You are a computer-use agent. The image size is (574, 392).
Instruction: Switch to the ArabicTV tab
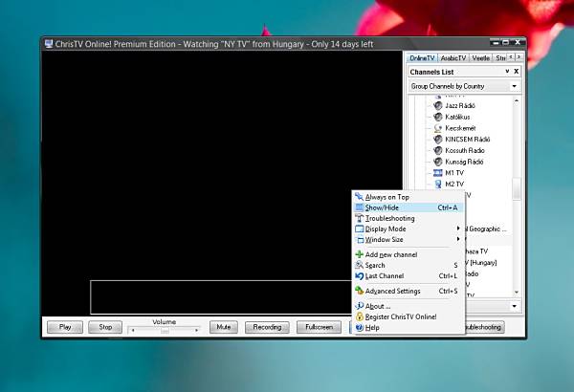453,58
